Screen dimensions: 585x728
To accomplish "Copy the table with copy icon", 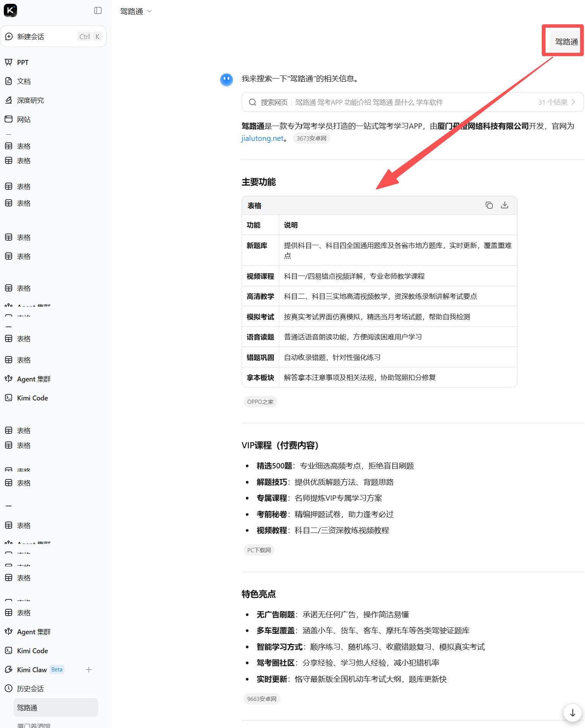I will tap(489, 205).
